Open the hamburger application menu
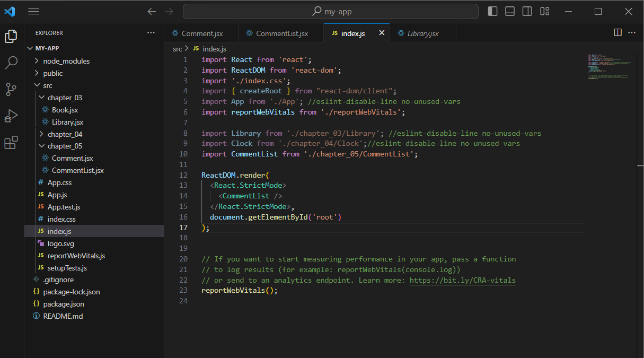Viewport: 644px width, 358px height. coord(33,11)
